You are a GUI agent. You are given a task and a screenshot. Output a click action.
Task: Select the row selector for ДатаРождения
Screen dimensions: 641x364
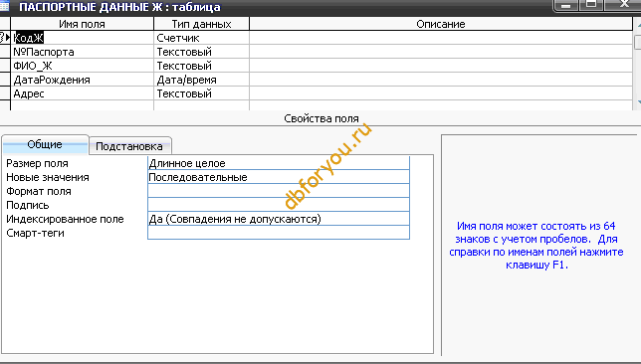click(5, 80)
